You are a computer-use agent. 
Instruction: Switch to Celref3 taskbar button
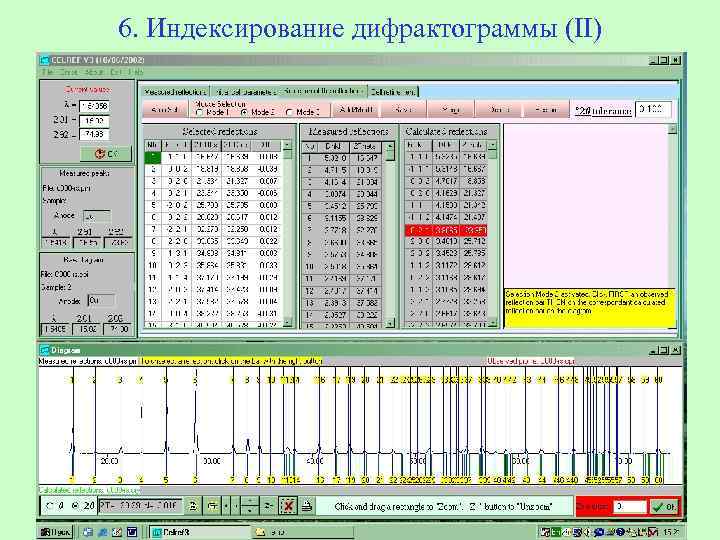[x=200, y=532]
